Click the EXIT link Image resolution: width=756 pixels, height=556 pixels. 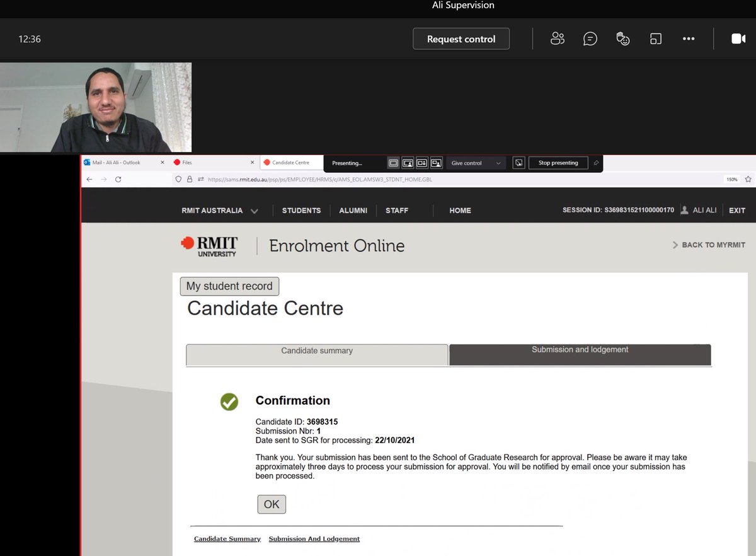pos(737,211)
